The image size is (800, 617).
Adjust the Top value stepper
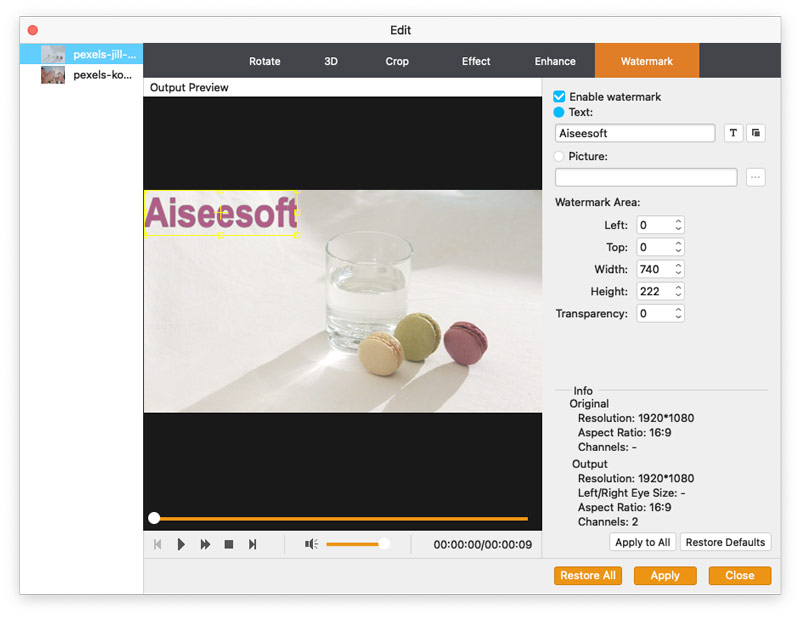coord(678,247)
